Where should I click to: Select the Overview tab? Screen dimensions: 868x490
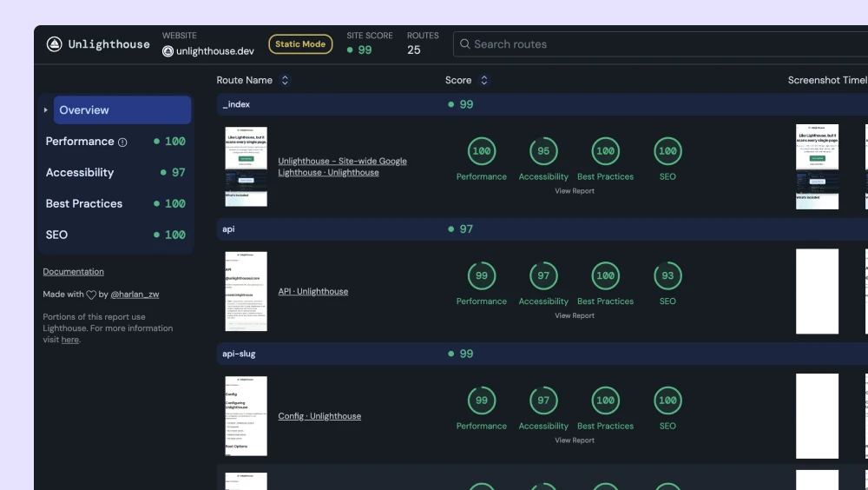[x=122, y=109]
